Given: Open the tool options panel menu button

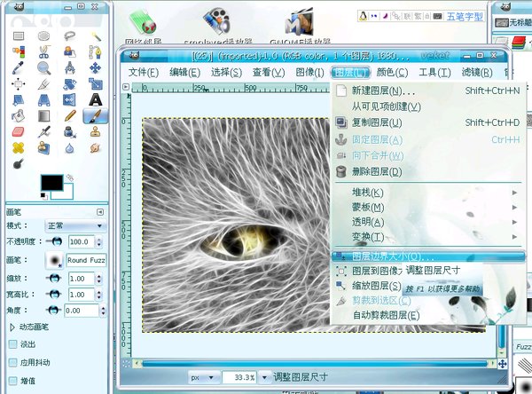Looking at the screenshot, I should click(100, 212).
